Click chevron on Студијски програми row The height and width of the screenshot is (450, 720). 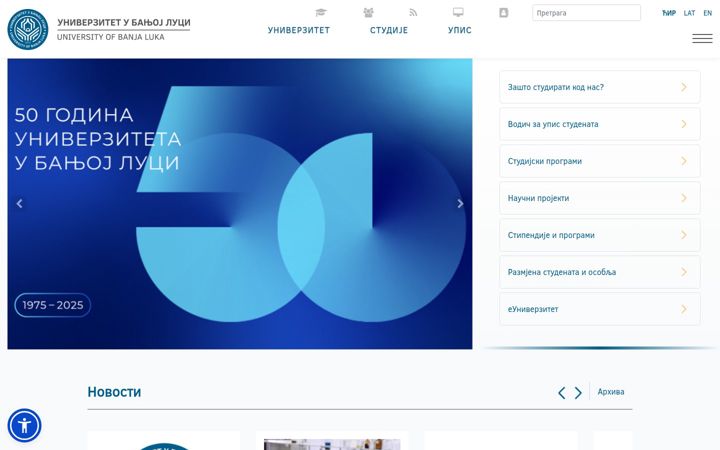pyautogui.click(x=684, y=161)
